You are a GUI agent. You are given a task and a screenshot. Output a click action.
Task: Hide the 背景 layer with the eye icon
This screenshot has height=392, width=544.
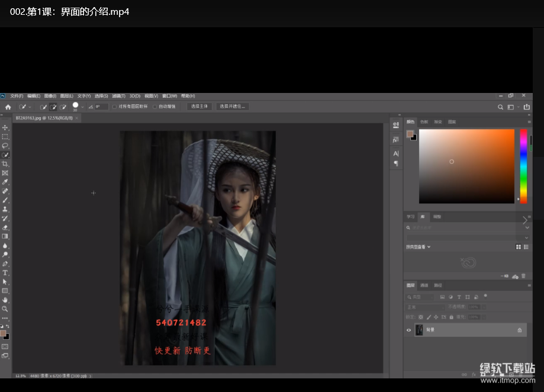point(408,330)
